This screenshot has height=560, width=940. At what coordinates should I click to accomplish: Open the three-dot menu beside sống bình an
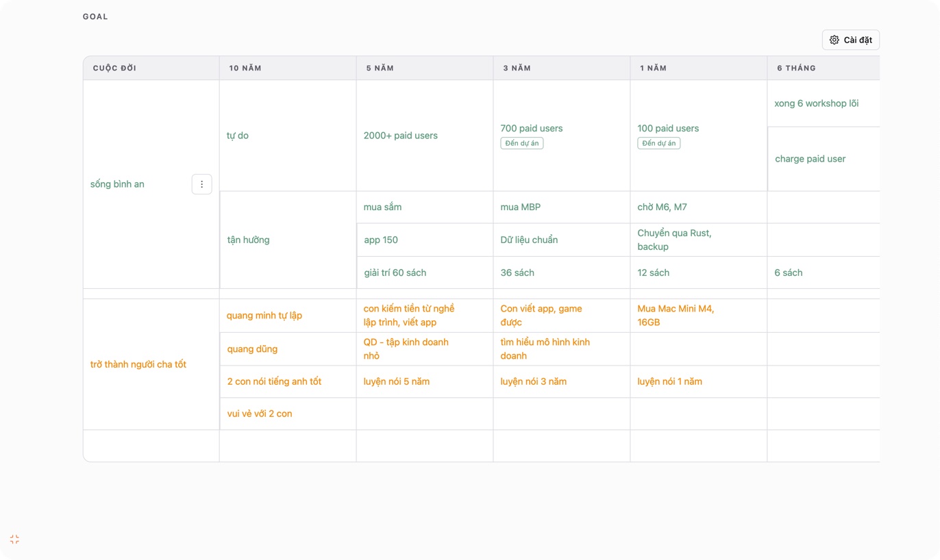(x=201, y=184)
